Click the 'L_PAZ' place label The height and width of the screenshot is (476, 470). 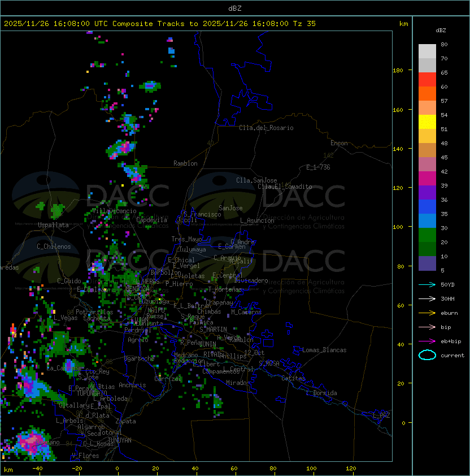click(x=381, y=416)
